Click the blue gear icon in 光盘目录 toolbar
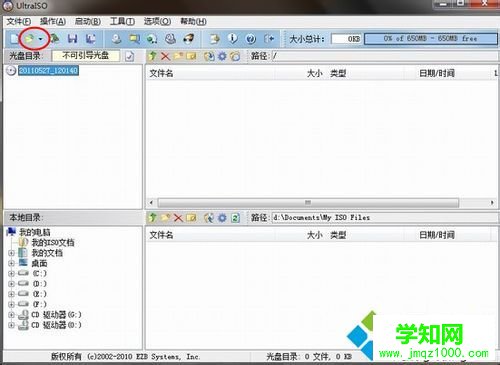500x365 pixels. click(222, 56)
